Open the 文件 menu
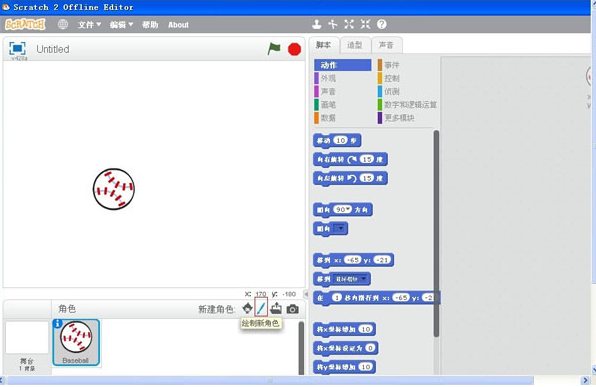The image size is (596, 387). click(89, 25)
